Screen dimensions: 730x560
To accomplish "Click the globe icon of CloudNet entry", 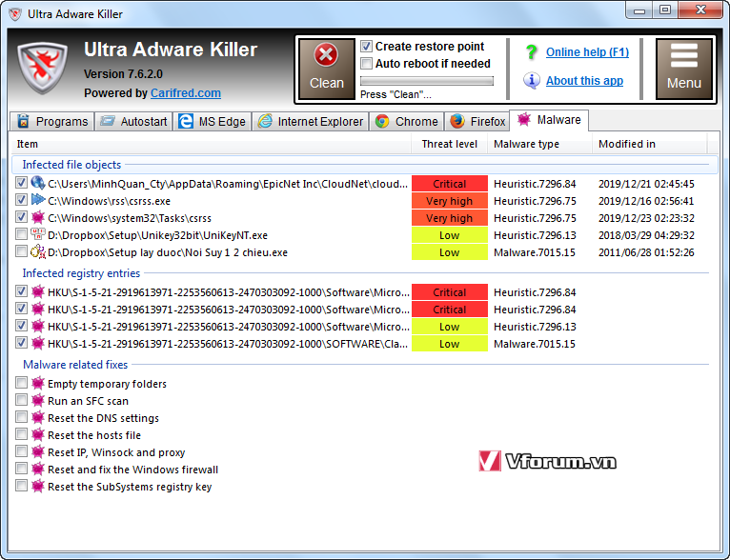I will [38, 183].
